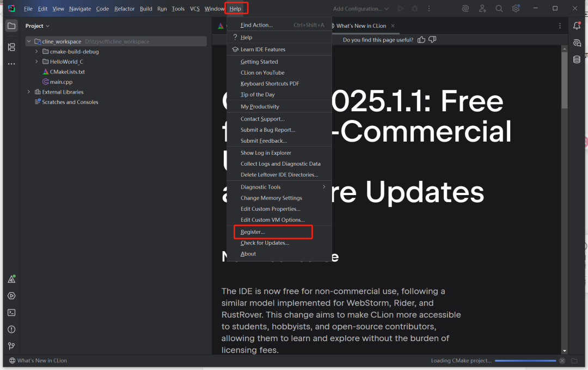
Task: Open the Problems tool window icon
Action: click(x=11, y=330)
